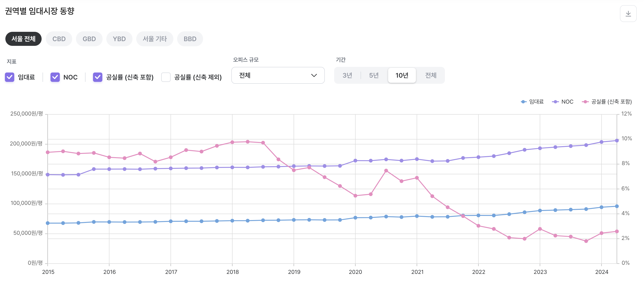This screenshot has height=283, width=644.
Task: Select the 서울 기타 tab
Action: pyautogui.click(x=154, y=39)
